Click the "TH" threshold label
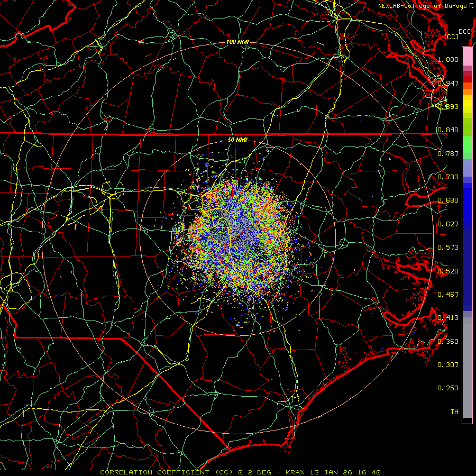Screen dimensions: 476x476 click(454, 412)
